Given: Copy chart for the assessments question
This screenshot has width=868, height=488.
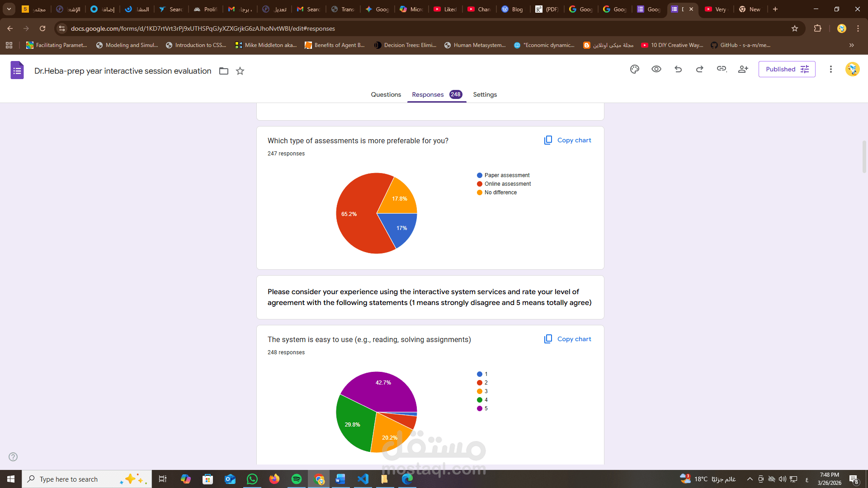Looking at the screenshot, I should tap(568, 140).
